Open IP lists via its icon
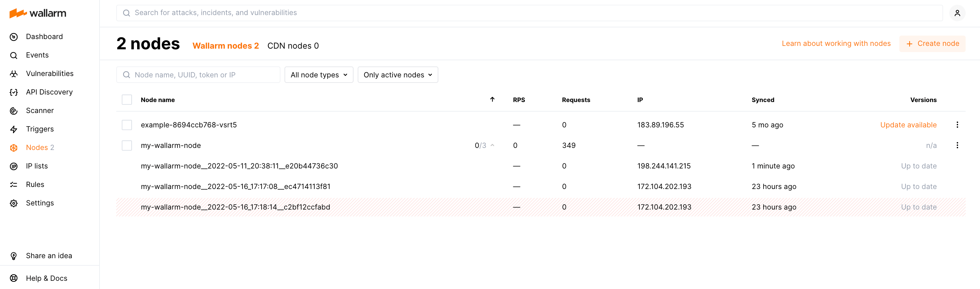 pyautogui.click(x=14, y=166)
